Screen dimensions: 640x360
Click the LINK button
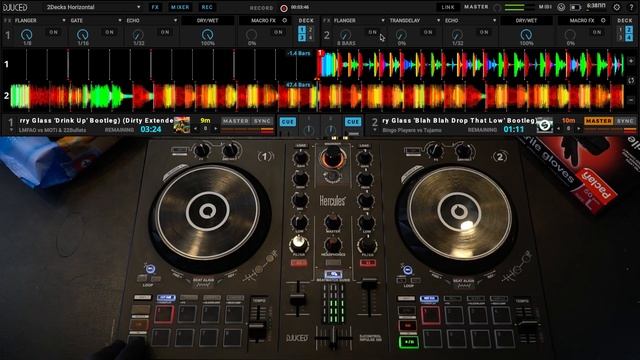click(x=448, y=7)
